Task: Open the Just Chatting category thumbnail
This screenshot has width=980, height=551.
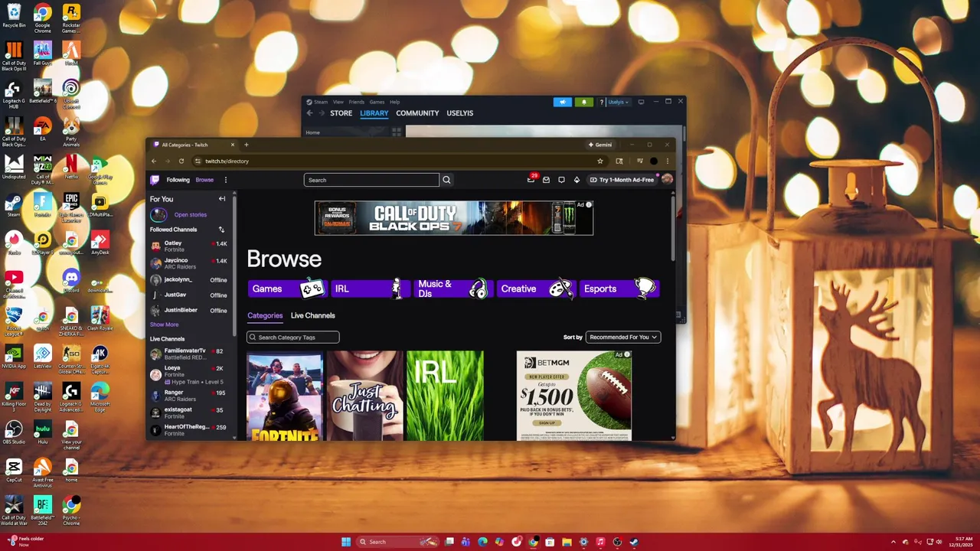Action: (365, 396)
